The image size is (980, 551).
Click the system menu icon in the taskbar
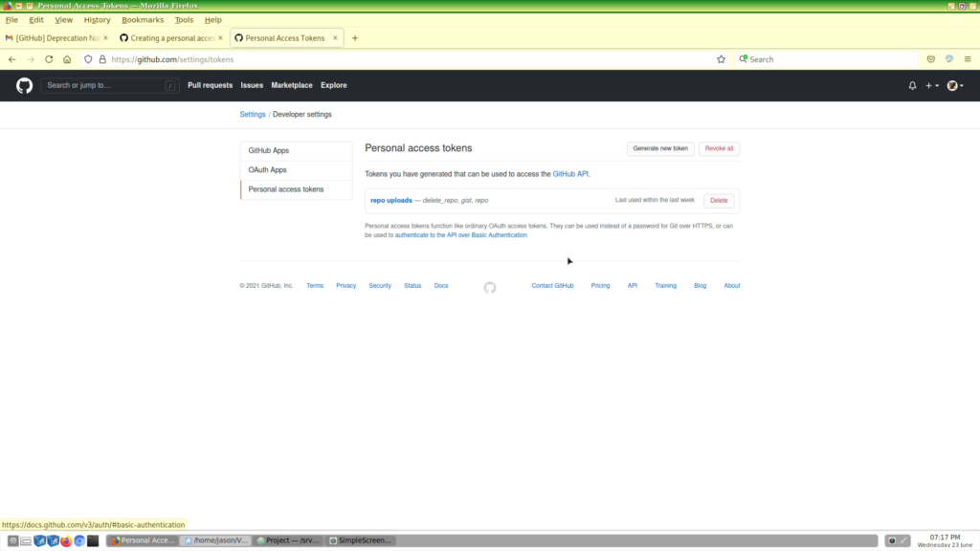click(13, 540)
